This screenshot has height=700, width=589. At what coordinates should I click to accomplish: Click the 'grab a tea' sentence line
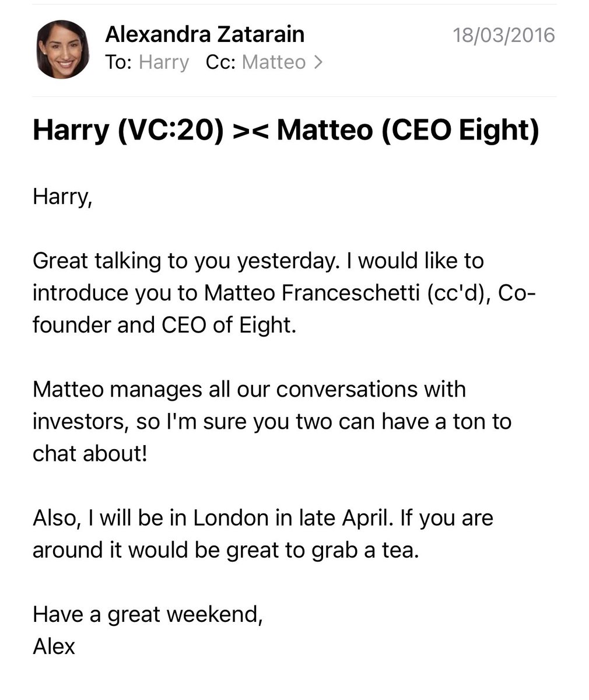click(x=226, y=551)
